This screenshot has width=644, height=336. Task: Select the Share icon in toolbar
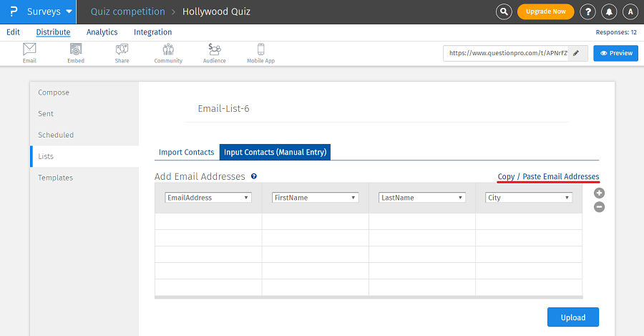[x=122, y=49]
